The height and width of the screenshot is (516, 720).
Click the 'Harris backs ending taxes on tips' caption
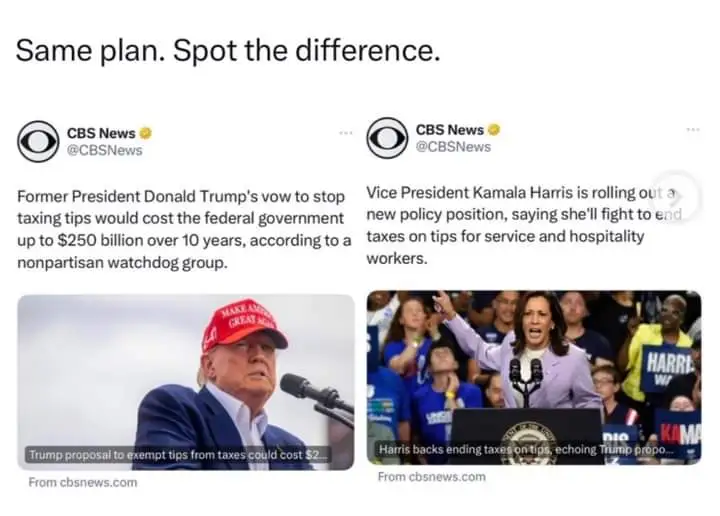point(525,450)
